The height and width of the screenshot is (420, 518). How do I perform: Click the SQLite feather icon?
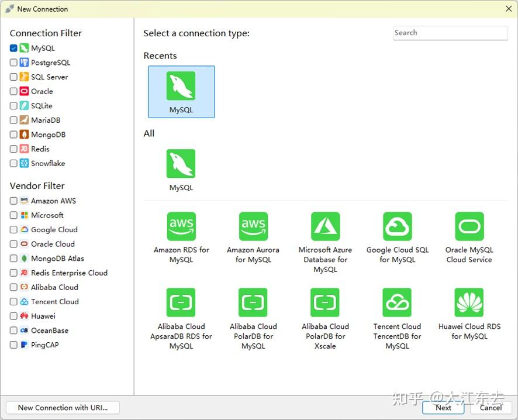pyautogui.click(x=24, y=106)
